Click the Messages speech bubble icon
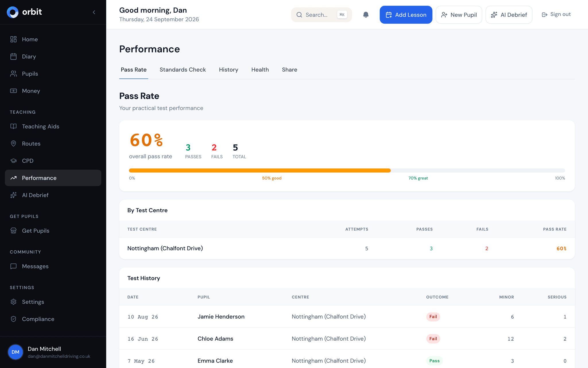Image resolution: width=588 pixels, height=368 pixels. pos(13,267)
